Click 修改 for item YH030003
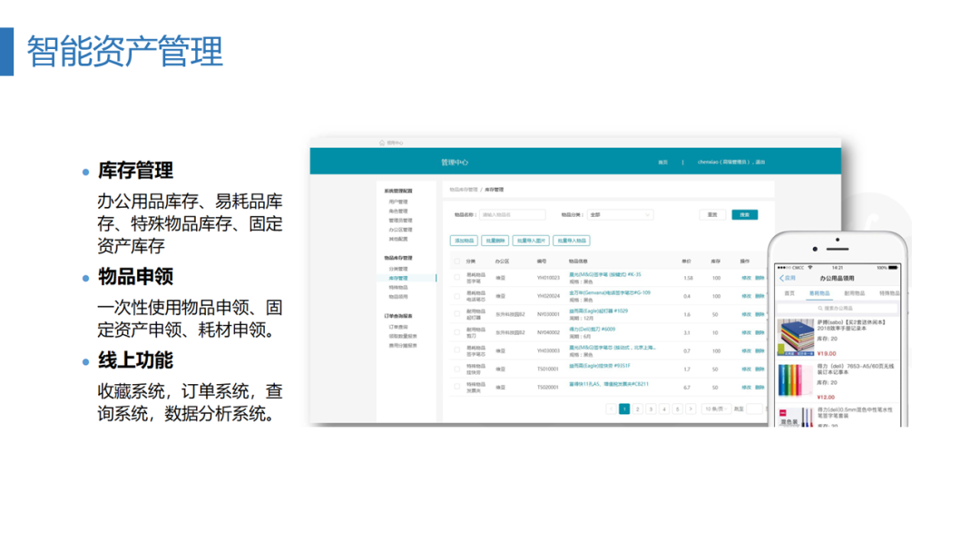The image size is (980, 552). click(x=746, y=350)
